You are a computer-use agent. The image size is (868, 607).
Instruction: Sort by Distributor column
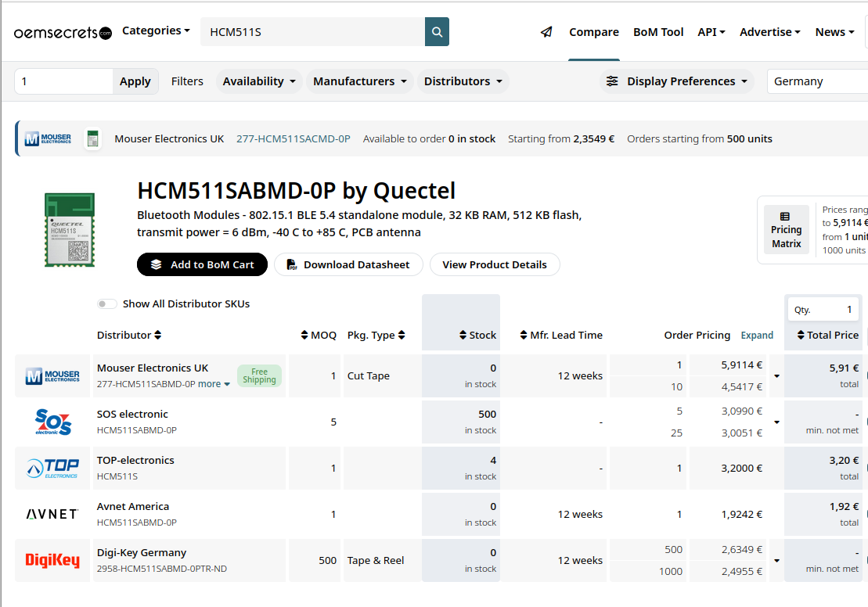click(x=130, y=335)
